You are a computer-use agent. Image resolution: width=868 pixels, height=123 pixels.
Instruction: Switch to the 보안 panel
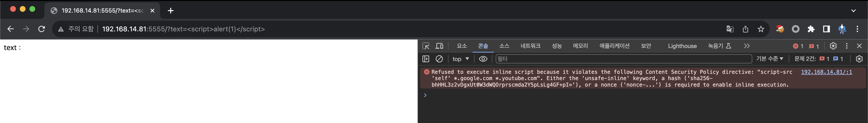point(646,46)
